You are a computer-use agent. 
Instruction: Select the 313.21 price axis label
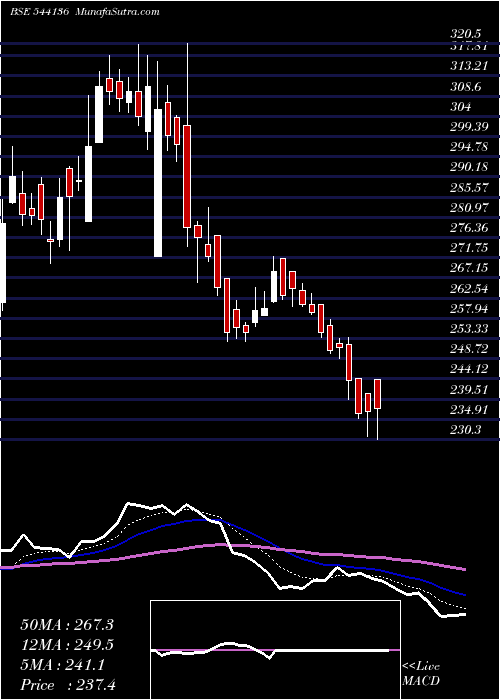tap(468, 67)
